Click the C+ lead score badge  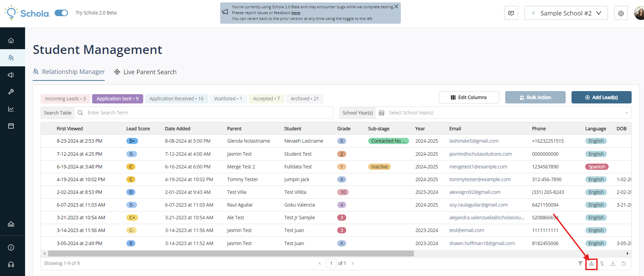pyautogui.click(x=132, y=218)
